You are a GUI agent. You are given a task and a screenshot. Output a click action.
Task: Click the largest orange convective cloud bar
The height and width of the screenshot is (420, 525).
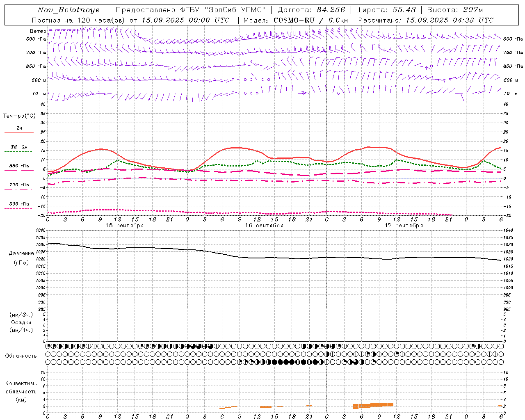[x=373, y=406]
